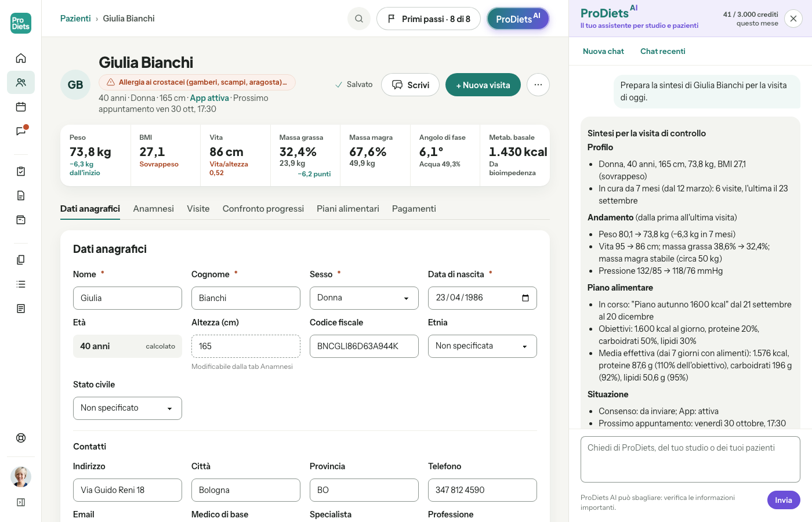Switch to the Visite tab
The width and height of the screenshot is (812, 522).
(198, 209)
